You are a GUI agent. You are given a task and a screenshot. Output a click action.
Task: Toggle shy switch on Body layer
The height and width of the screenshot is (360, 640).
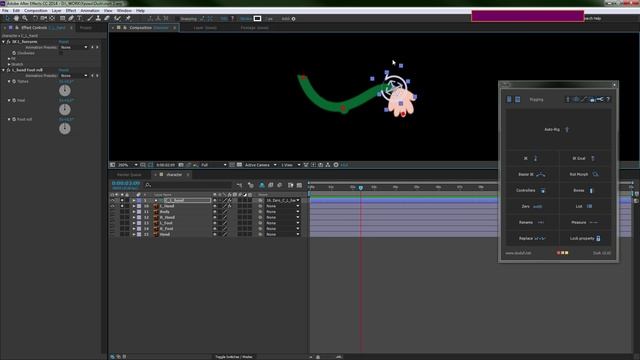tap(215, 212)
